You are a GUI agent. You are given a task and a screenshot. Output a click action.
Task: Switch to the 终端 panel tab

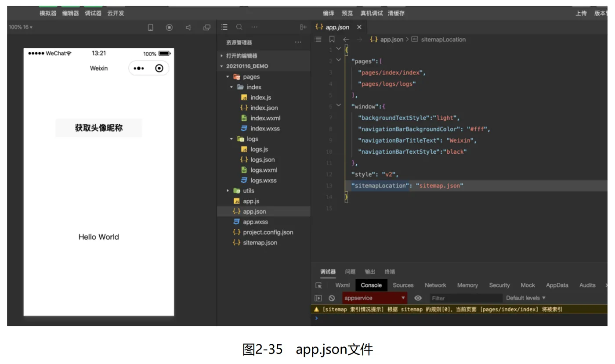pos(390,272)
